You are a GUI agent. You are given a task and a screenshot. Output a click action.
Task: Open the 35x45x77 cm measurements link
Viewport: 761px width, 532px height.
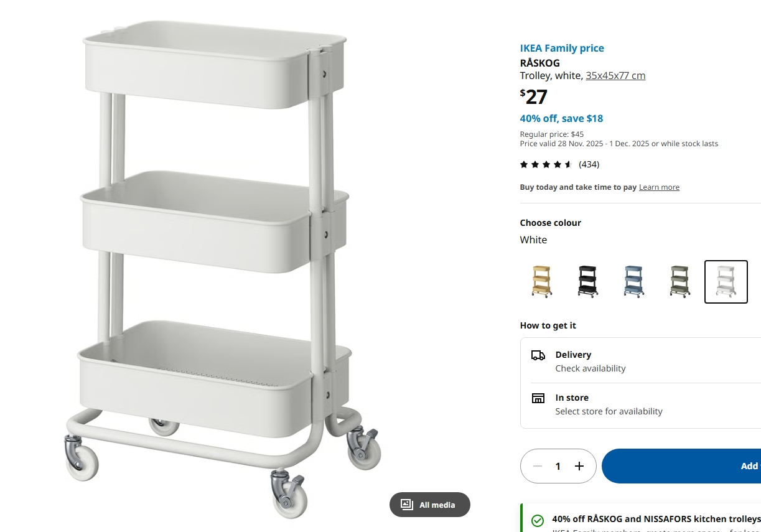coord(615,76)
